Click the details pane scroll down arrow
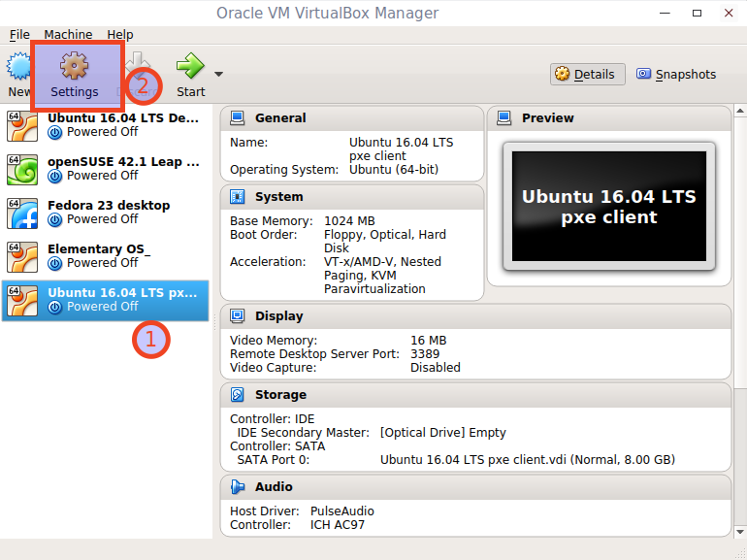Image resolution: width=747 pixels, height=560 pixels. [x=740, y=532]
